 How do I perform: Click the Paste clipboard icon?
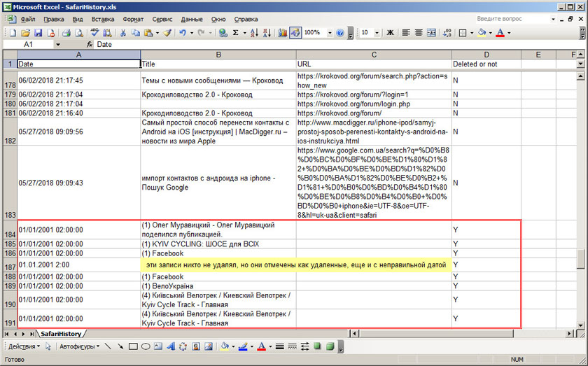click(x=148, y=33)
